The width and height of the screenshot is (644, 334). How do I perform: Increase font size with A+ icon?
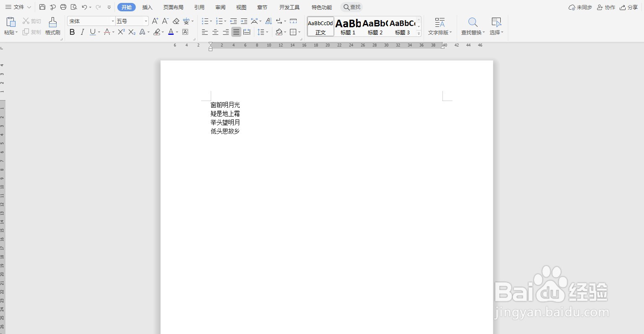coord(155,21)
